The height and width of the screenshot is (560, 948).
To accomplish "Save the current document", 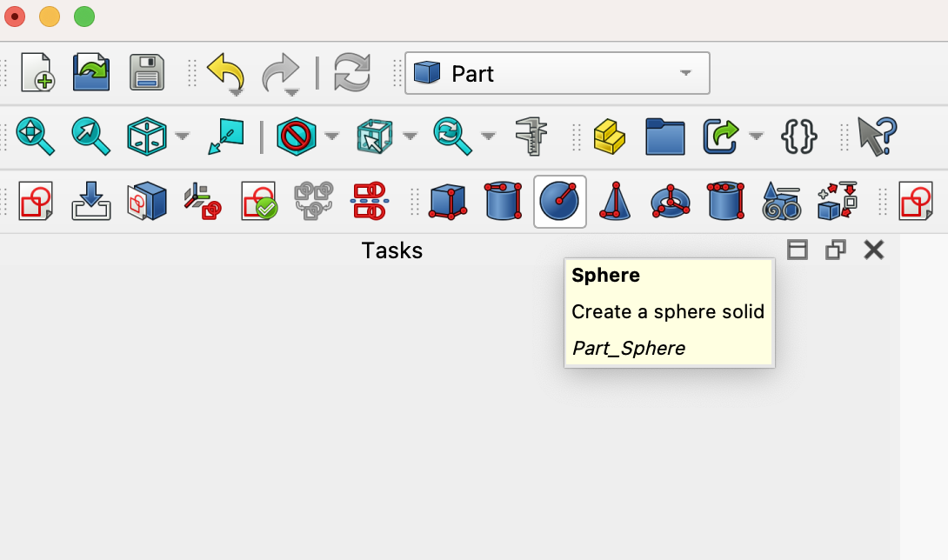I will [147, 73].
